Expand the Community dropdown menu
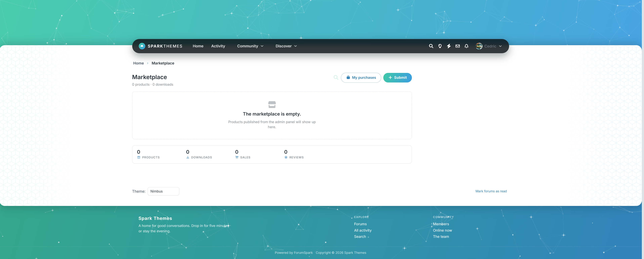 tap(250, 46)
